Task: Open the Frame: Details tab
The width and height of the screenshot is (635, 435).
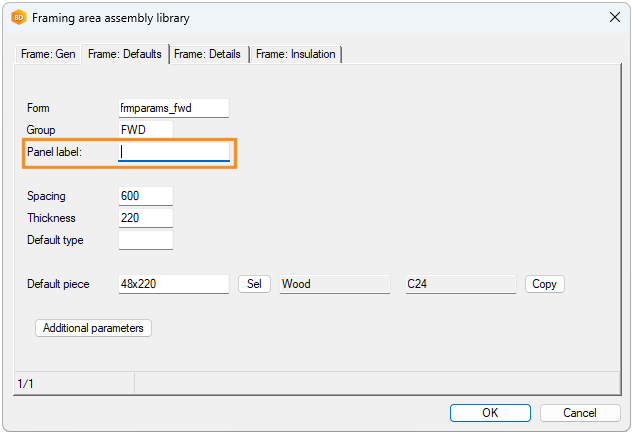Action: (x=207, y=54)
